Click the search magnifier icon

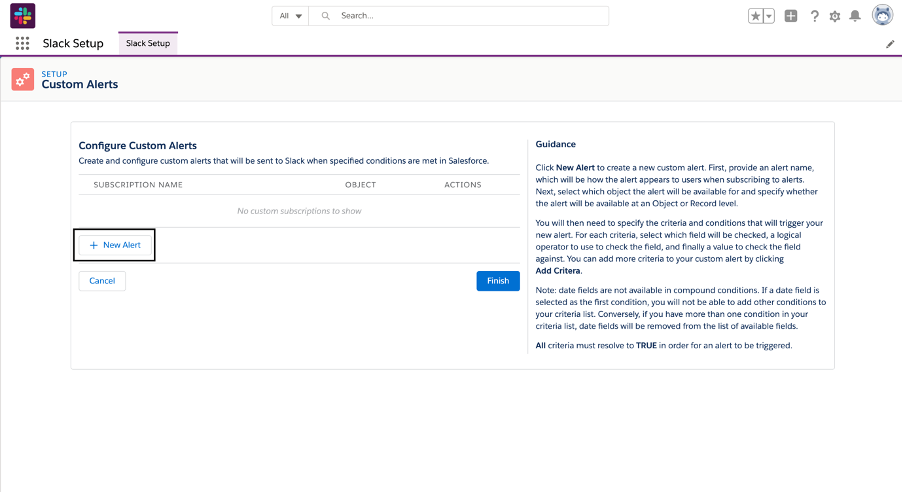point(326,16)
